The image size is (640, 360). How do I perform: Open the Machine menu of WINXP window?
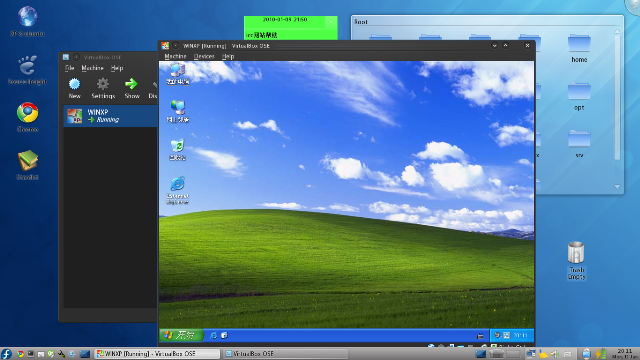click(176, 56)
